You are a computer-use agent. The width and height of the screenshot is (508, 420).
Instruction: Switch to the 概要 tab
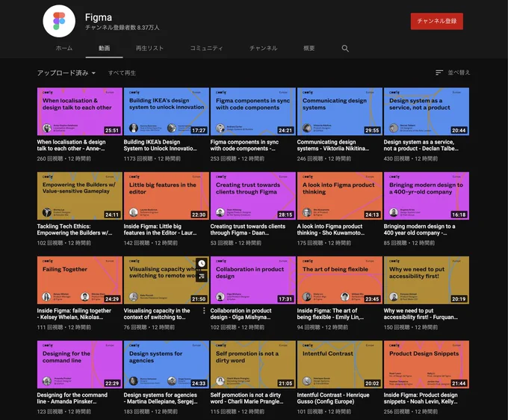point(309,49)
